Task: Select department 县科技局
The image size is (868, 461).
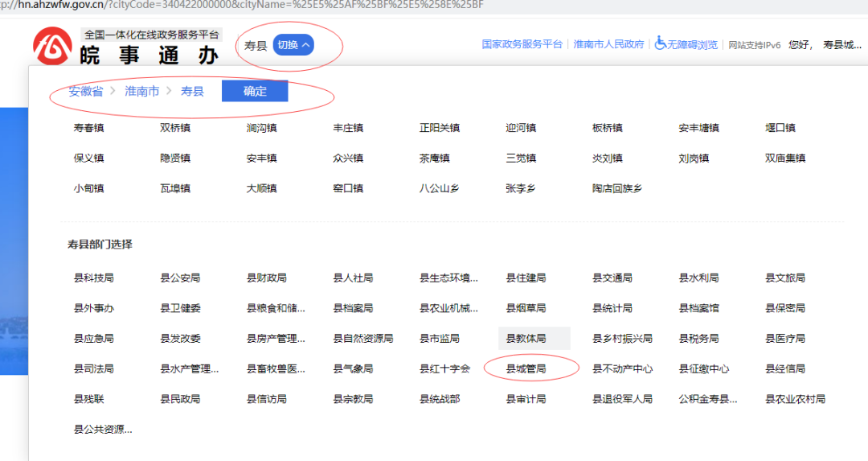Action: pos(93,278)
